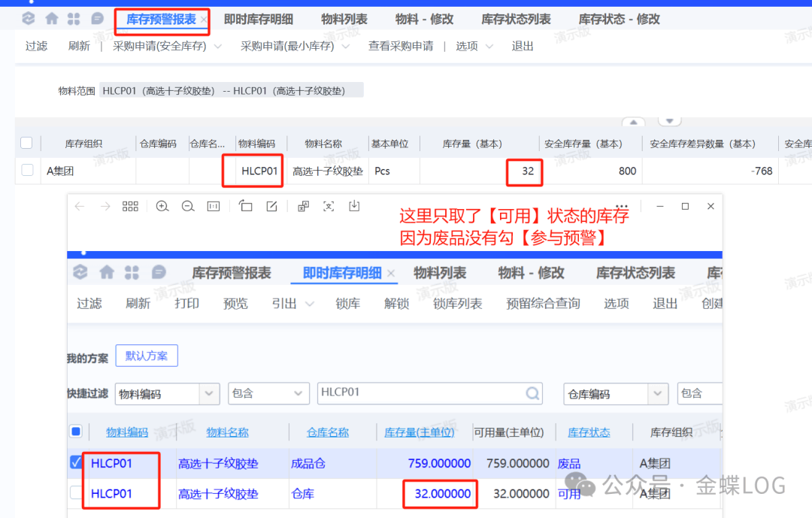The width and height of the screenshot is (812, 518).
Task: Switch to 物料列表 tab in top bar
Action: pyautogui.click(x=344, y=20)
